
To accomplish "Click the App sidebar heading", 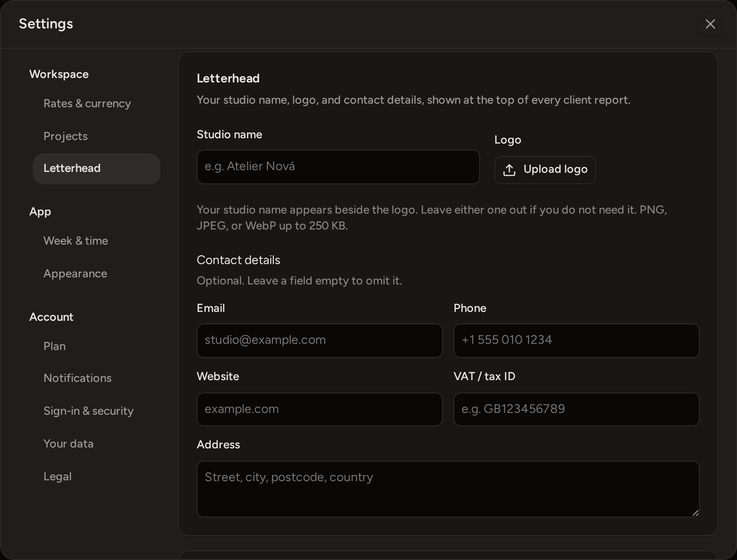I will 40,212.
